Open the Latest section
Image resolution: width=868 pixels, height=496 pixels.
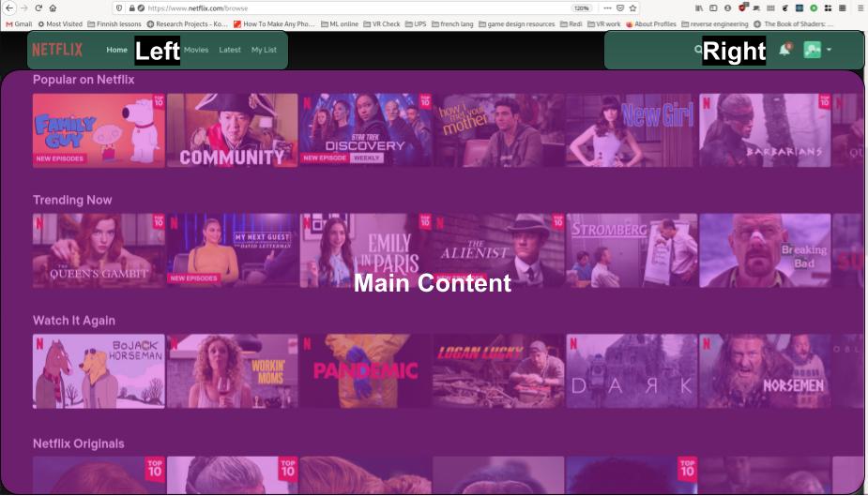230,50
